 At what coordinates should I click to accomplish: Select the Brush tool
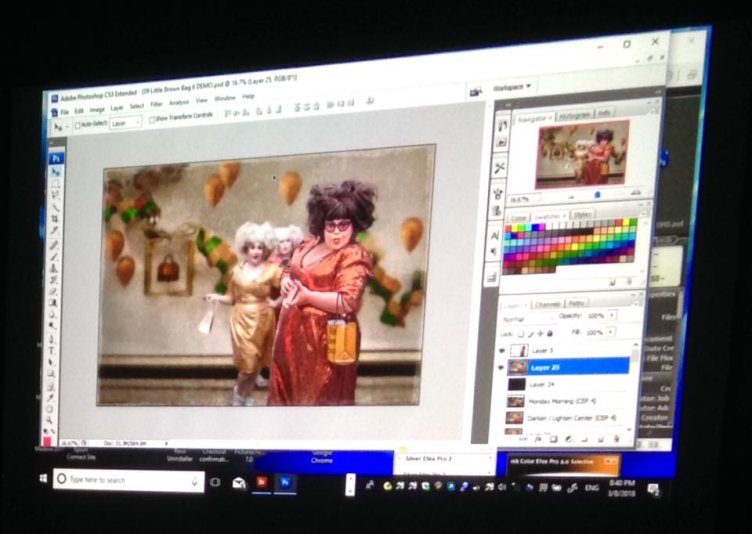(x=54, y=257)
